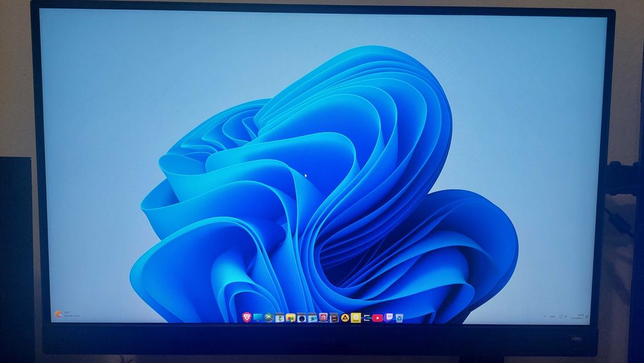Screen dimensions: 644x363
Task: Open the white bracket-shaped dock icon
Action: coord(367,318)
